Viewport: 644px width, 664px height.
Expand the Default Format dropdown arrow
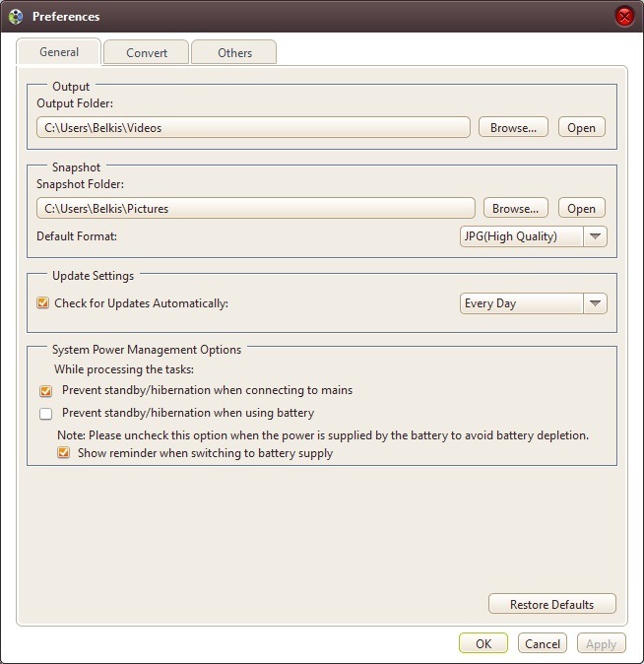[595, 236]
